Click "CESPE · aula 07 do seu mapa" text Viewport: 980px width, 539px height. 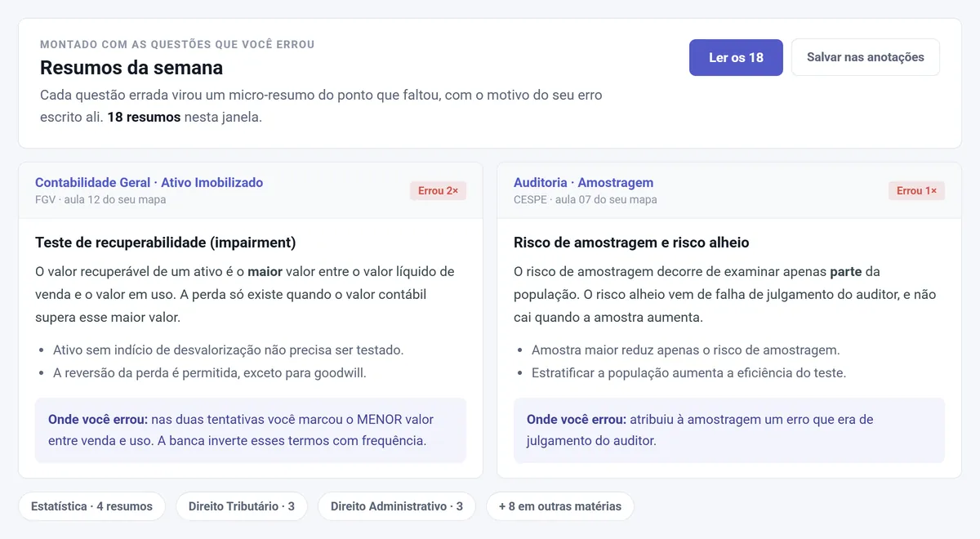(585, 199)
